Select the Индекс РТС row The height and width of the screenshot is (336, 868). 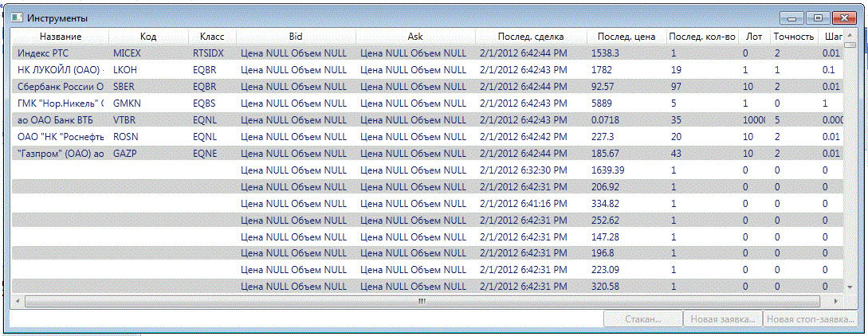click(x=427, y=53)
